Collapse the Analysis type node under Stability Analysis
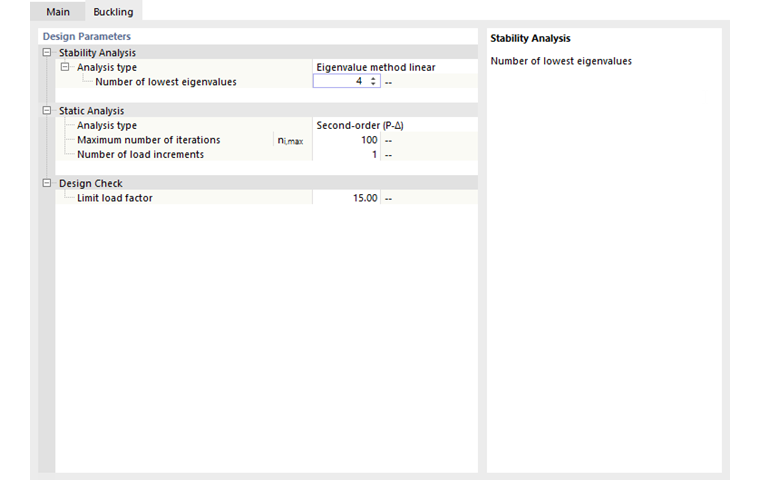This screenshot has height=480, width=760. point(65,67)
